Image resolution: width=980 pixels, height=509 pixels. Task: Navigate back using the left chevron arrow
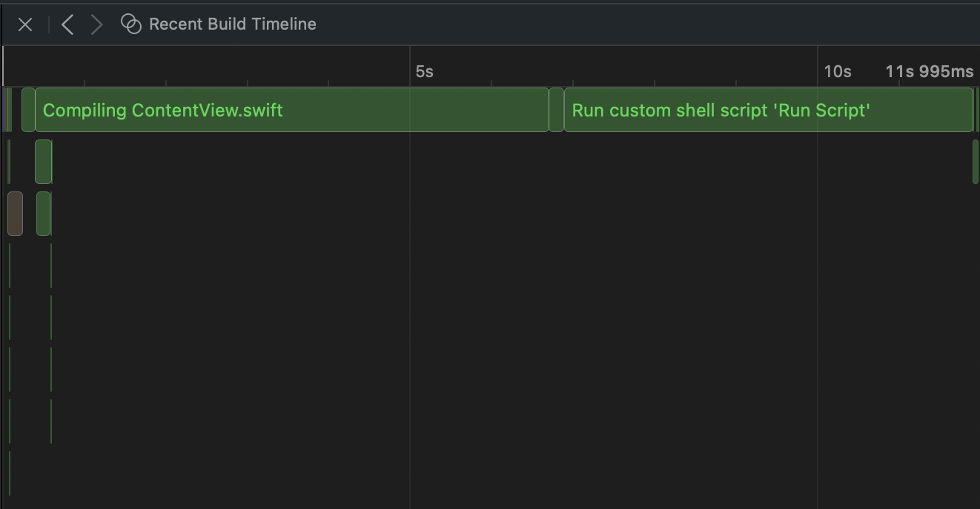(x=67, y=24)
